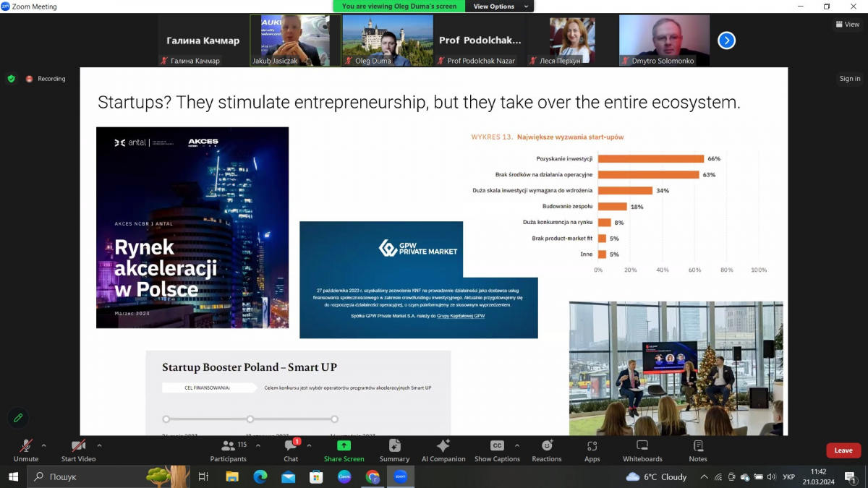The width and height of the screenshot is (868, 488).
Task: Open Zoom Apps
Action: (x=592, y=450)
